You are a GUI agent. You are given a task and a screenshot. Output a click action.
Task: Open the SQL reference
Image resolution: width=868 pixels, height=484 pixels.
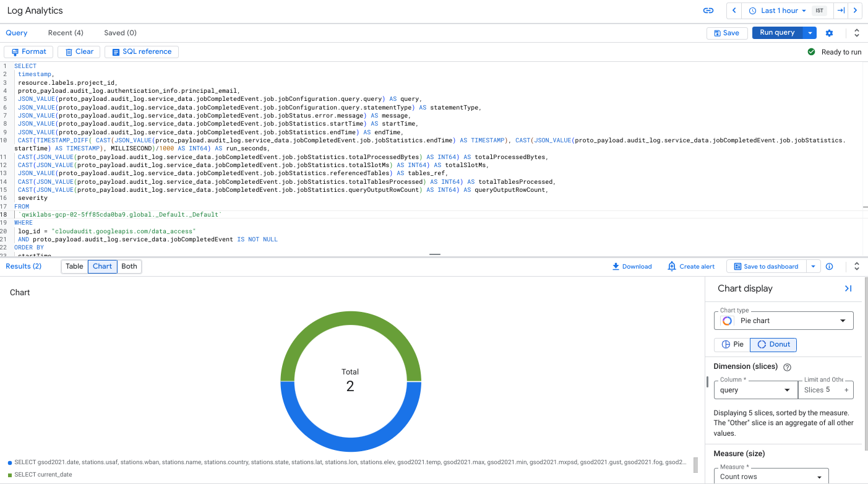(142, 52)
